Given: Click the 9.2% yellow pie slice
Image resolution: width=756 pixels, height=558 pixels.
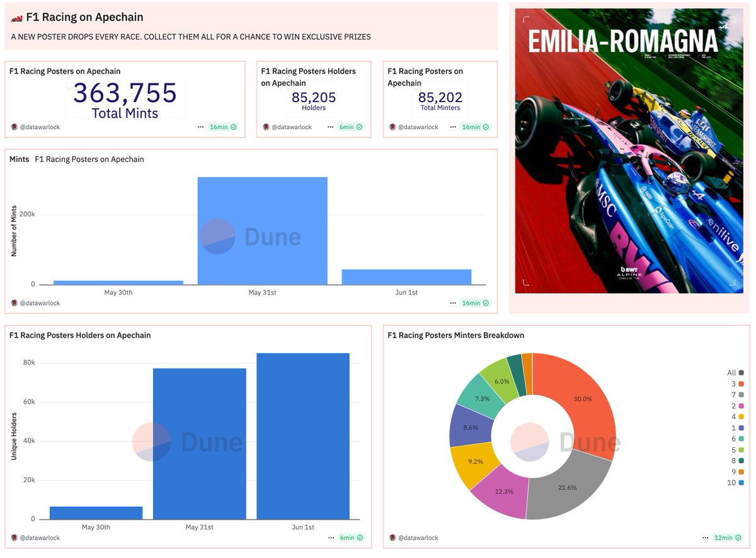Looking at the screenshot, I should tap(476, 462).
